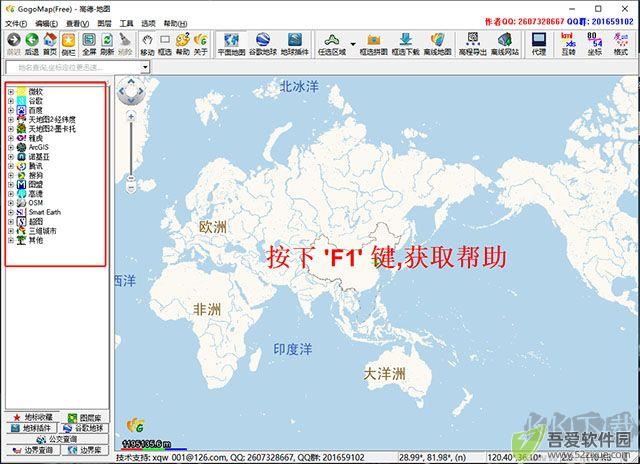
Task: Open the 代理 proxy settings icon
Action: [539, 44]
